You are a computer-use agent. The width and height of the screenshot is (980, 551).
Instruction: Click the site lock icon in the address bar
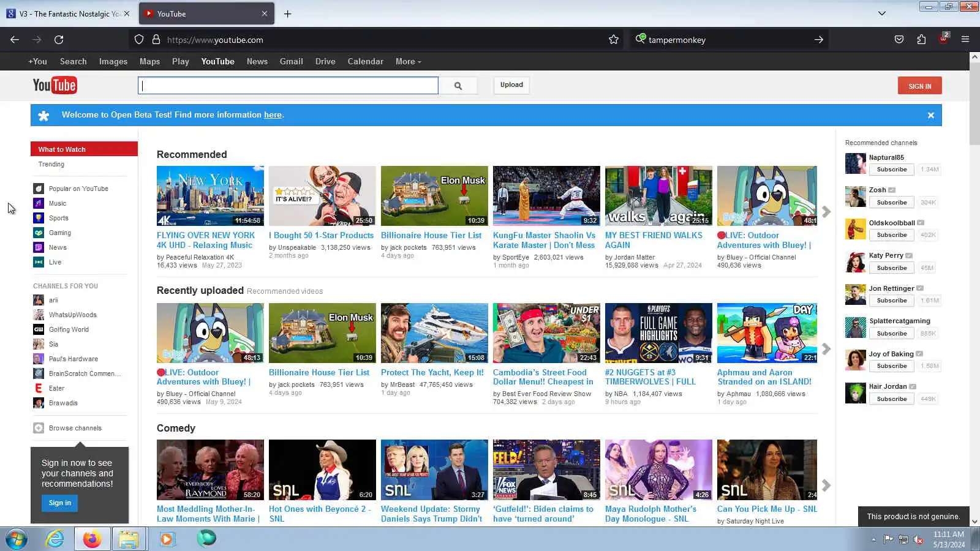(x=156, y=40)
